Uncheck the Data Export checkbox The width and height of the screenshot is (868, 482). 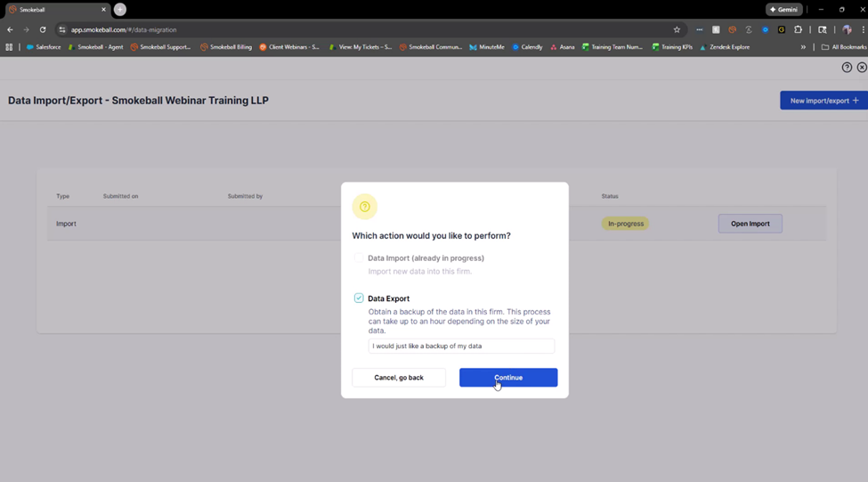click(359, 298)
